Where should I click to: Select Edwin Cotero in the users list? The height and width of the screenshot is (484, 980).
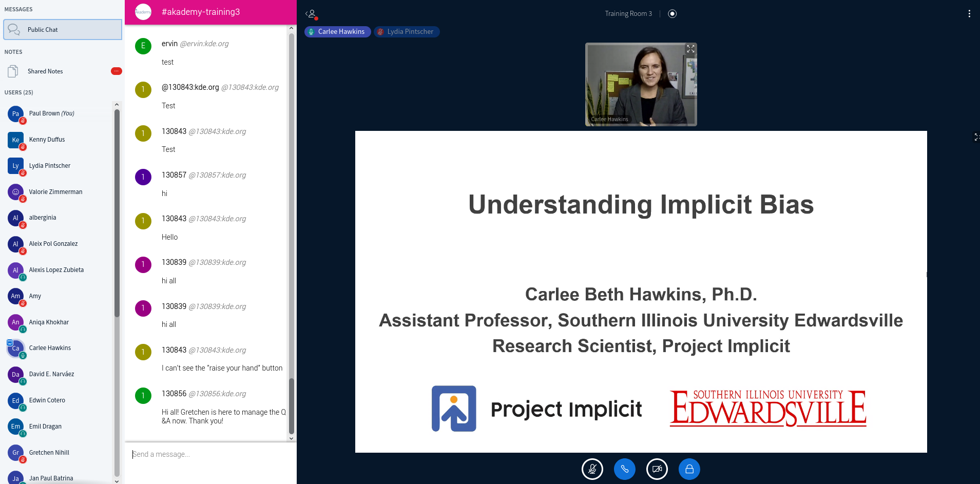58,400
